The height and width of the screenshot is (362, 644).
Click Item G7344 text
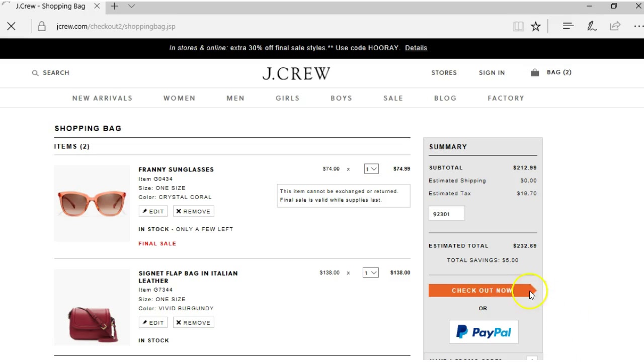pyautogui.click(x=155, y=290)
